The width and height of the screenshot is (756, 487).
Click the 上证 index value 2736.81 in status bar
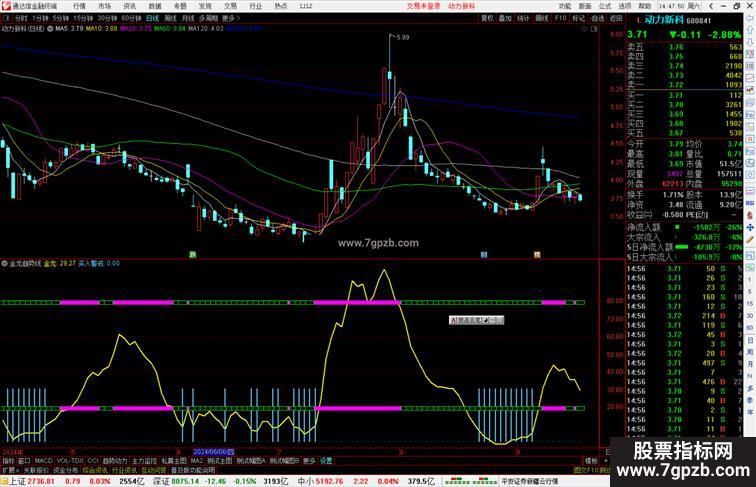point(41,481)
